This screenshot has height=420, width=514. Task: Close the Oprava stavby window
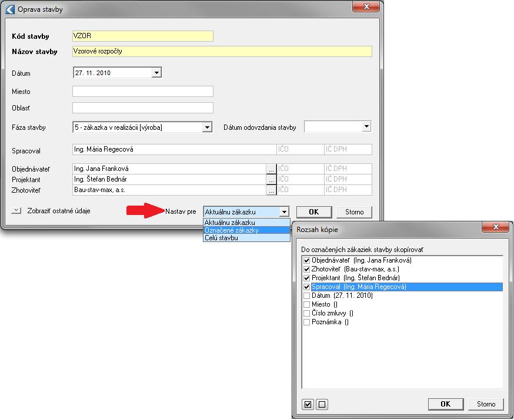click(x=366, y=6)
